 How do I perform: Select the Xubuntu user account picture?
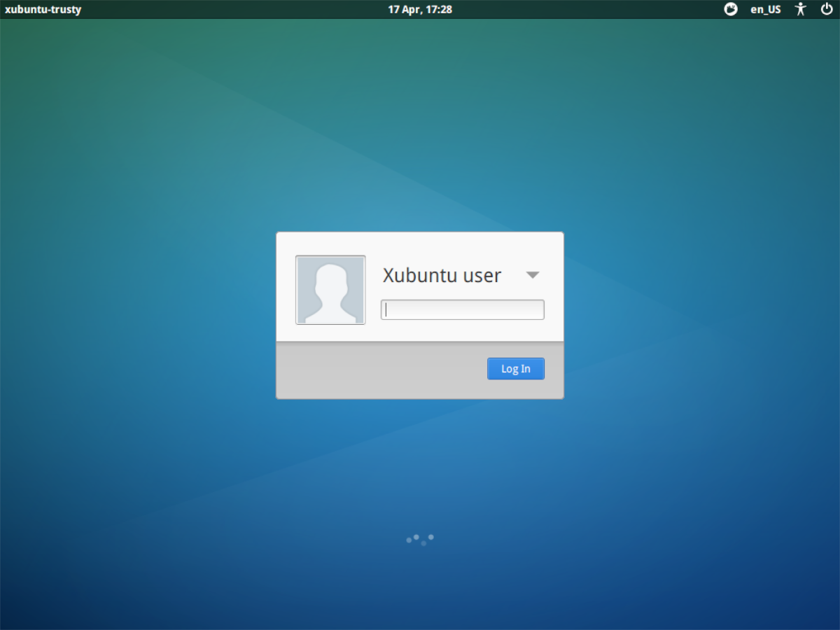(x=330, y=290)
